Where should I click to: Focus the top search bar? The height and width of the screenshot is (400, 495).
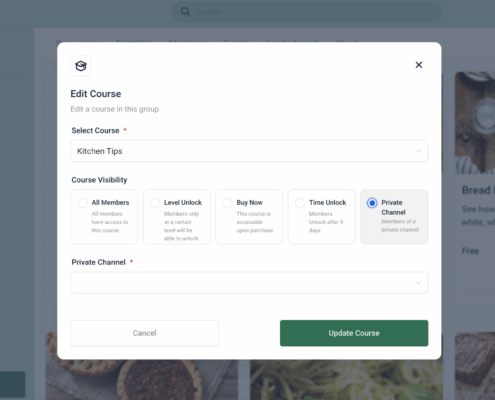307,12
